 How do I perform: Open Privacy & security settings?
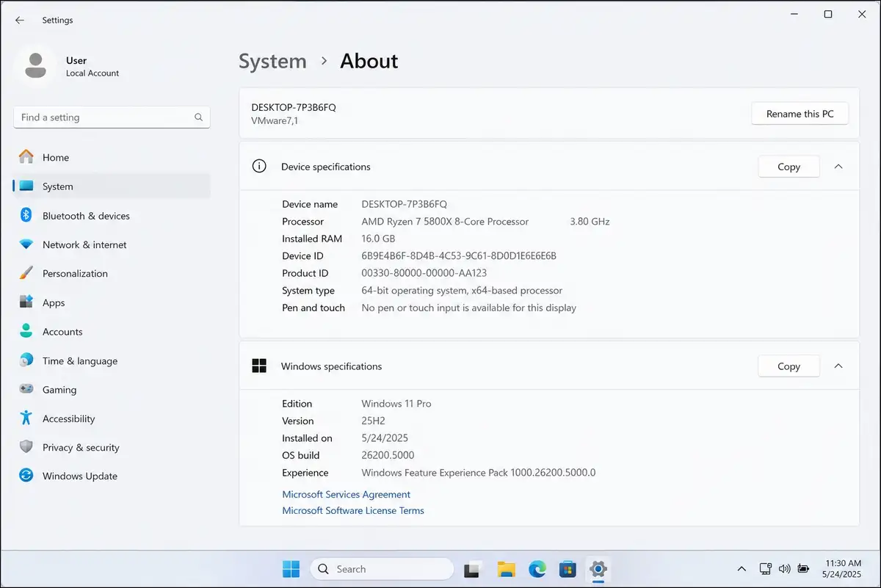tap(112, 447)
